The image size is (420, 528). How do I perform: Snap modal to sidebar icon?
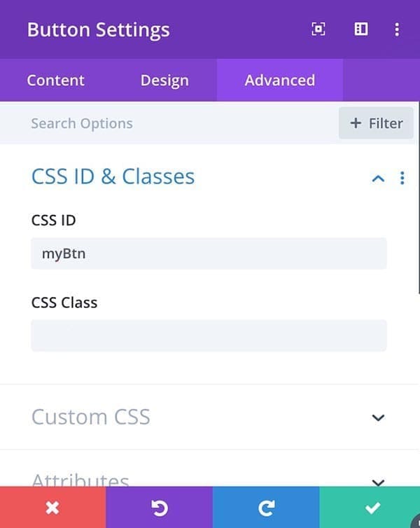(x=361, y=29)
